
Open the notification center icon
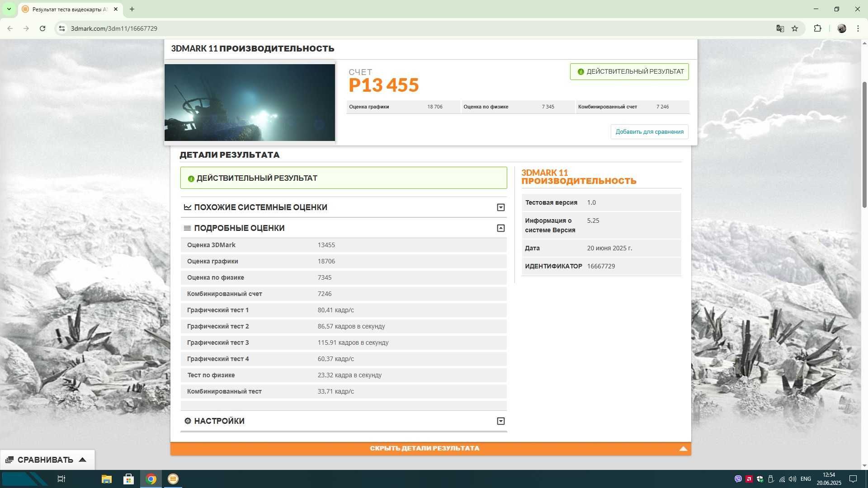point(853,479)
